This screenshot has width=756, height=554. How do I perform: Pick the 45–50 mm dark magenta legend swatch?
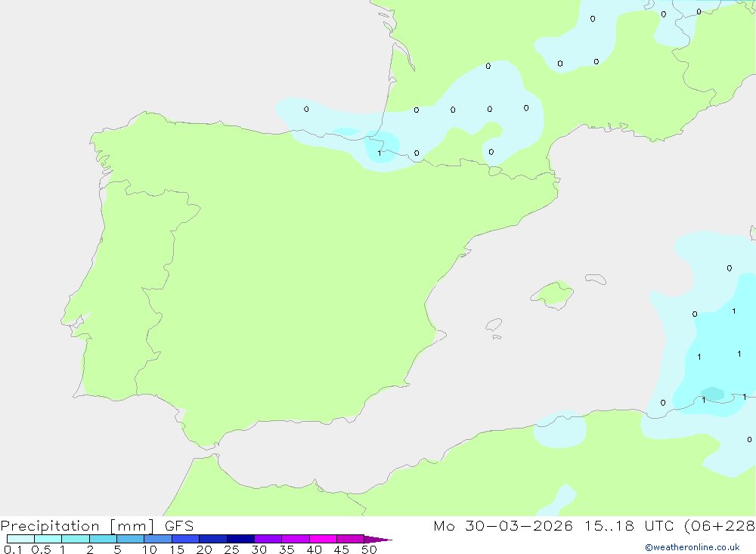tap(350, 539)
